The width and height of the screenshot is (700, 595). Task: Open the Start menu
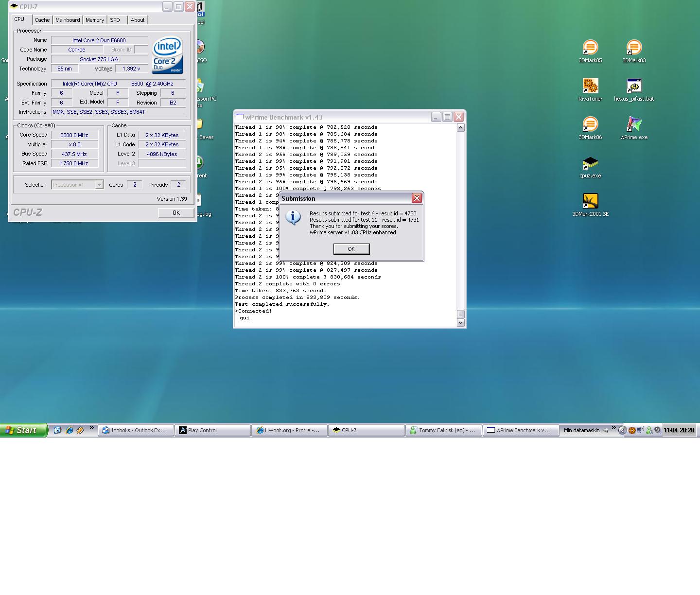click(x=24, y=430)
